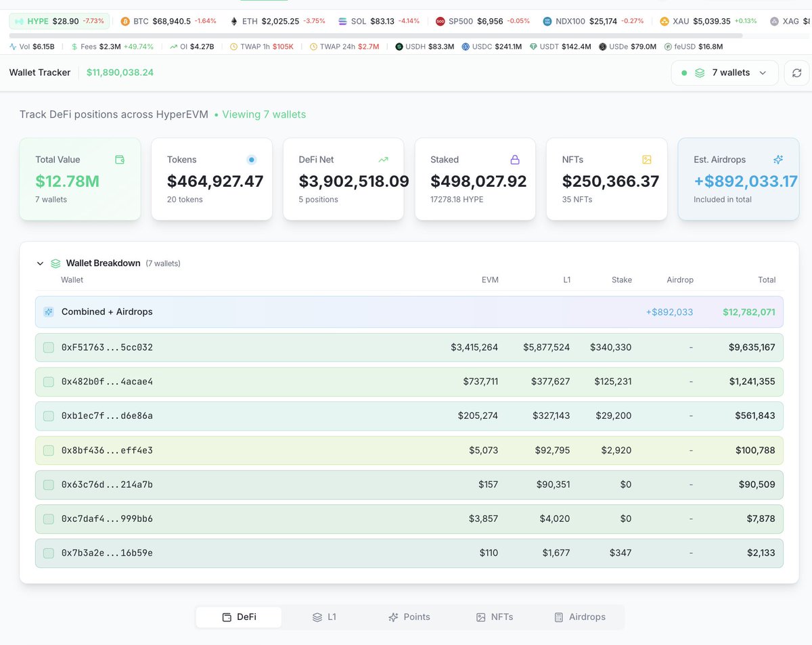Screen dimensions: 812x645
Task: Click the DeFi Net trending icon
Action: click(x=383, y=160)
